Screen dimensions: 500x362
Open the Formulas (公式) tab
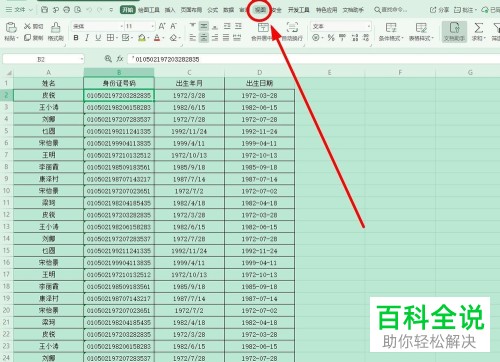click(x=213, y=10)
